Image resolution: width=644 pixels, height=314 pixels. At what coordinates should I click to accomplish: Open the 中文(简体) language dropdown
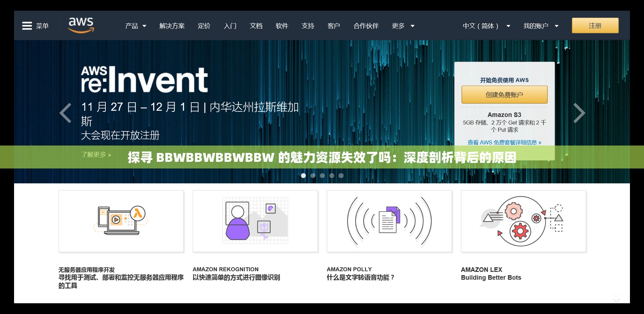point(486,26)
